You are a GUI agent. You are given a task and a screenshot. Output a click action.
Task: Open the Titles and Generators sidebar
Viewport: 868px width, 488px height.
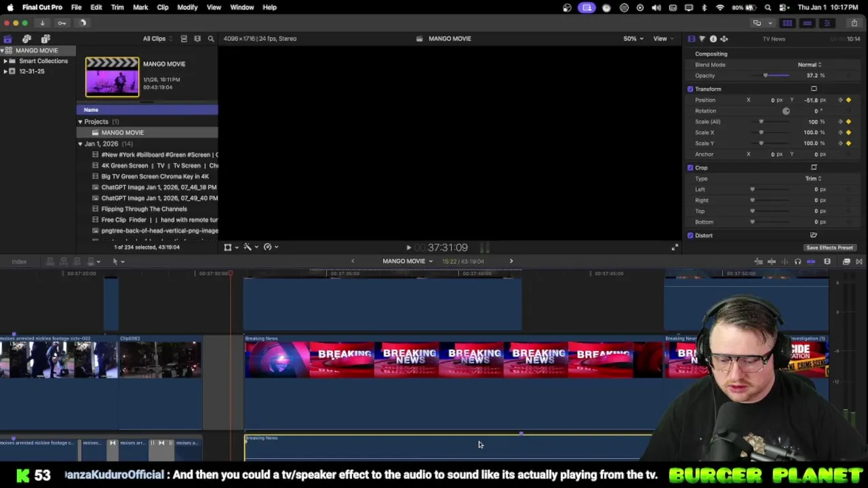coord(45,39)
